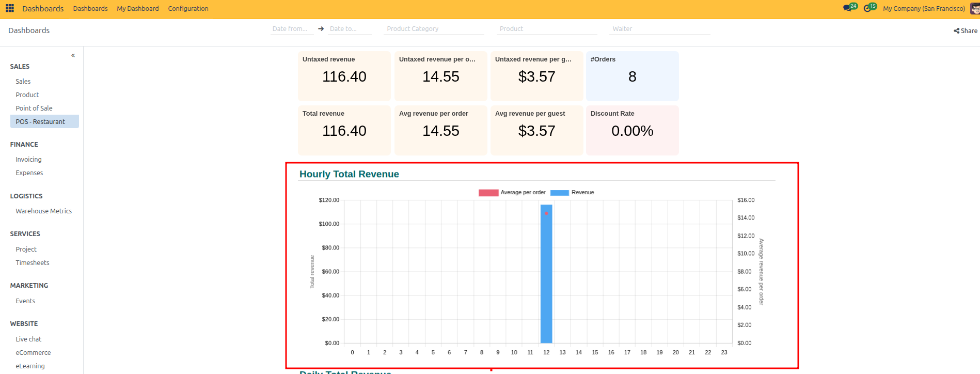Image resolution: width=980 pixels, height=374 pixels.
Task: Click the user avatar in top bar
Action: coord(975,8)
